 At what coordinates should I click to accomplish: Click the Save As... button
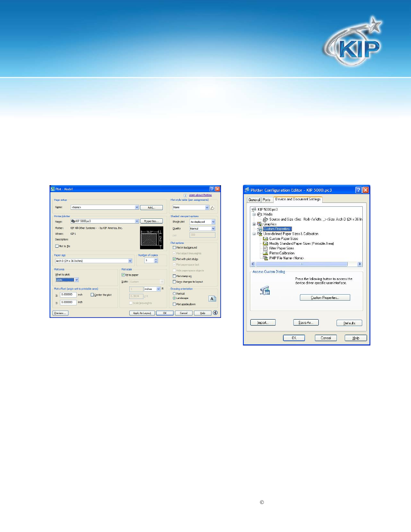point(306,323)
